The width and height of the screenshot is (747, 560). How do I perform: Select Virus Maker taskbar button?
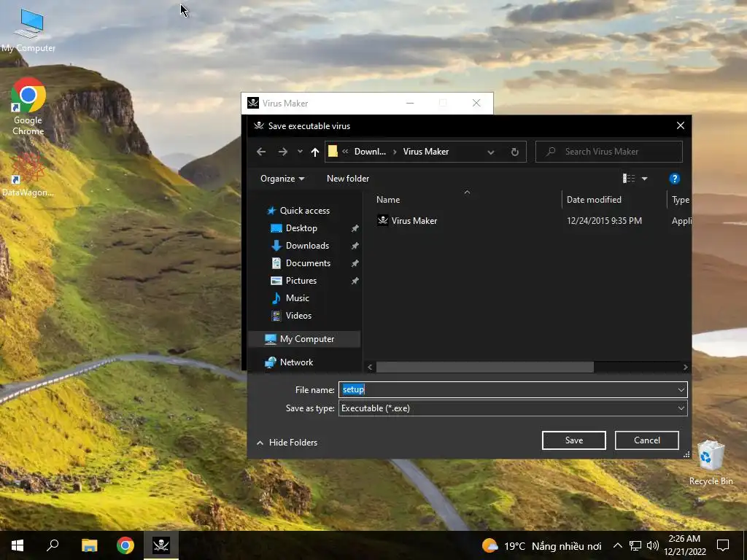161,545
